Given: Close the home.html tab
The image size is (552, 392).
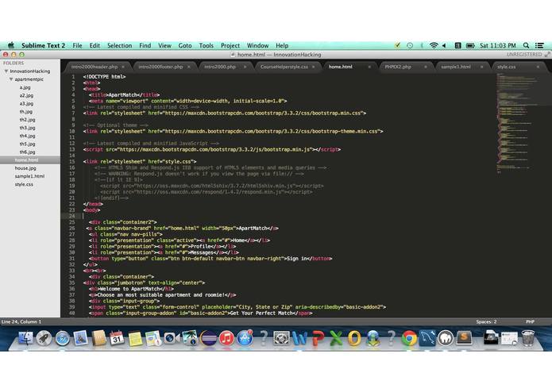Looking at the screenshot, I should [x=369, y=67].
